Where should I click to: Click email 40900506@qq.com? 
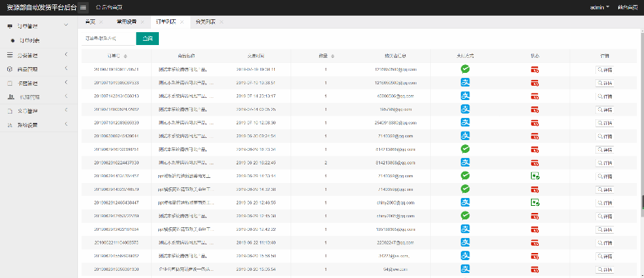click(x=396, y=96)
